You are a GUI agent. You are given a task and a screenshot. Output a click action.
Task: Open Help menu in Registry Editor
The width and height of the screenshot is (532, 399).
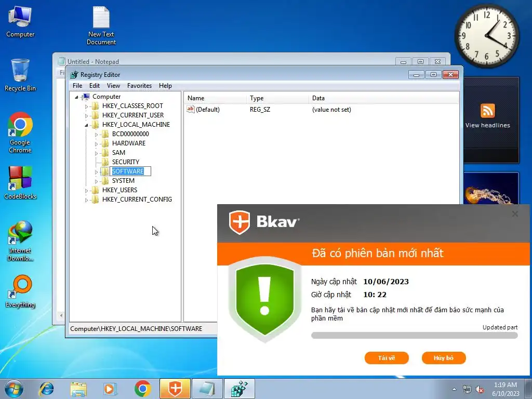[165, 86]
